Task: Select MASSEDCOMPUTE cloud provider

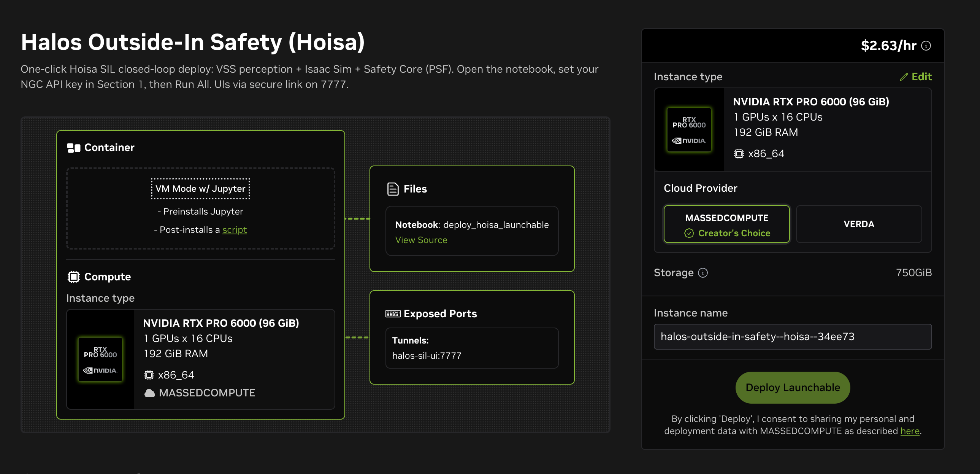Action: (726, 224)
